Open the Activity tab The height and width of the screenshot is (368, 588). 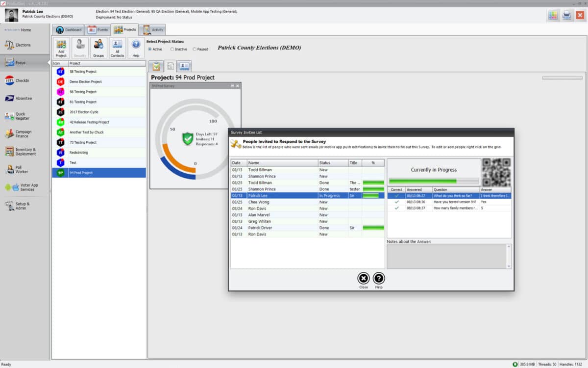152,29
